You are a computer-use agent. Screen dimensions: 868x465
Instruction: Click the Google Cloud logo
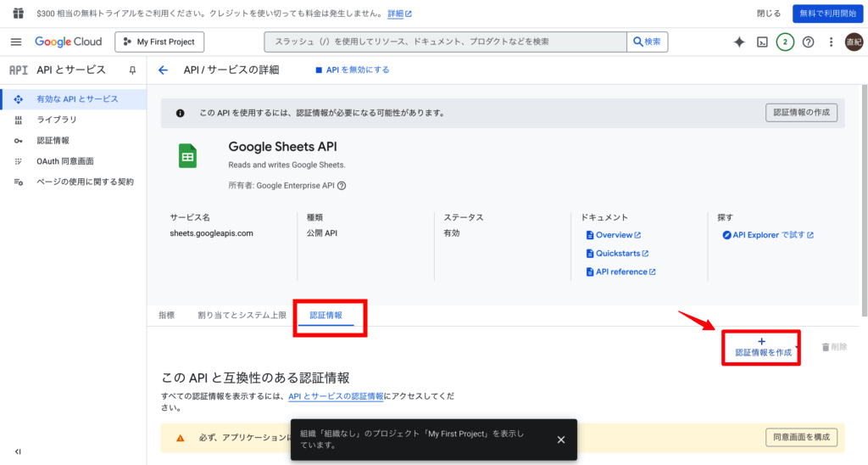pos(68,42)
